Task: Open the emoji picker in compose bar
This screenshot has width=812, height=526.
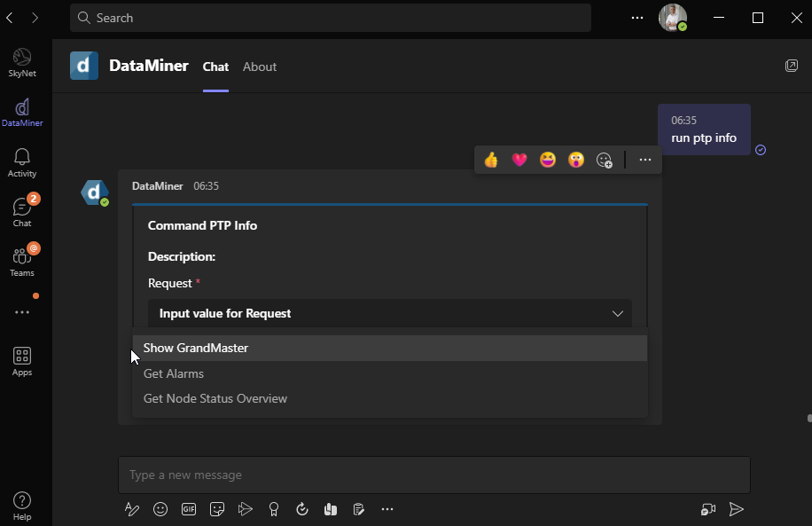Action: point(160,509)
